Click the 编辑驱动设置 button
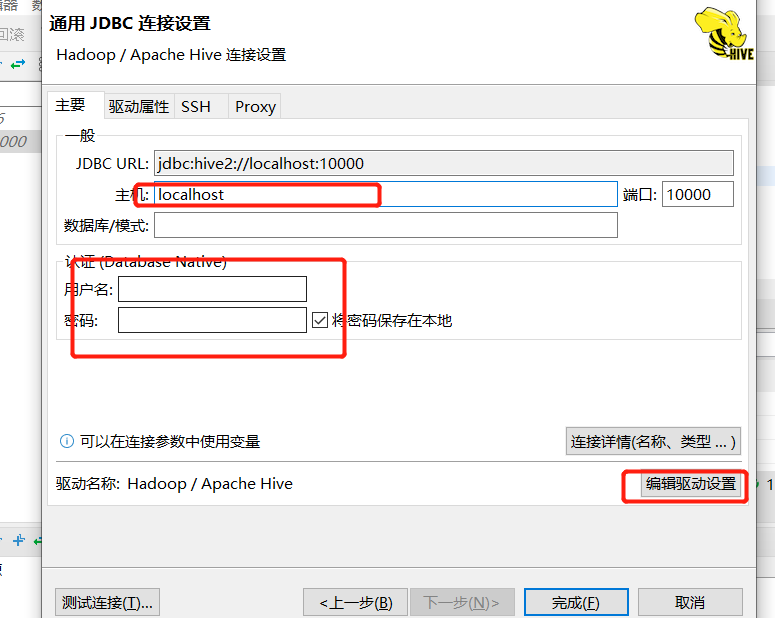Image resolution: width=775 pixels, height=618 pixels. 691,484
